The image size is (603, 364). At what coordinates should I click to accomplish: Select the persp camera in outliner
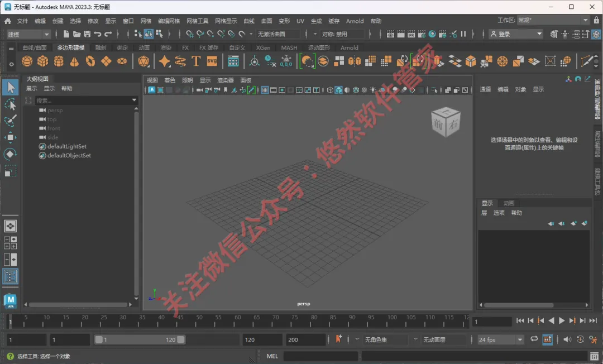coord(55,111)
